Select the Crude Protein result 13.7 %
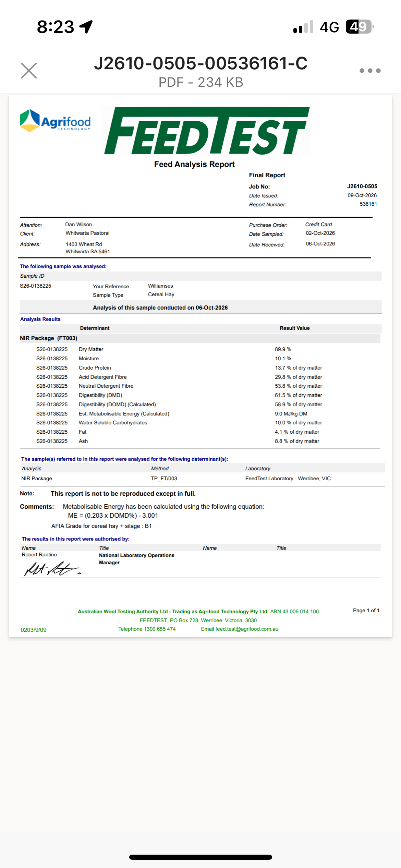401x868 pixels. pos(298,368)
